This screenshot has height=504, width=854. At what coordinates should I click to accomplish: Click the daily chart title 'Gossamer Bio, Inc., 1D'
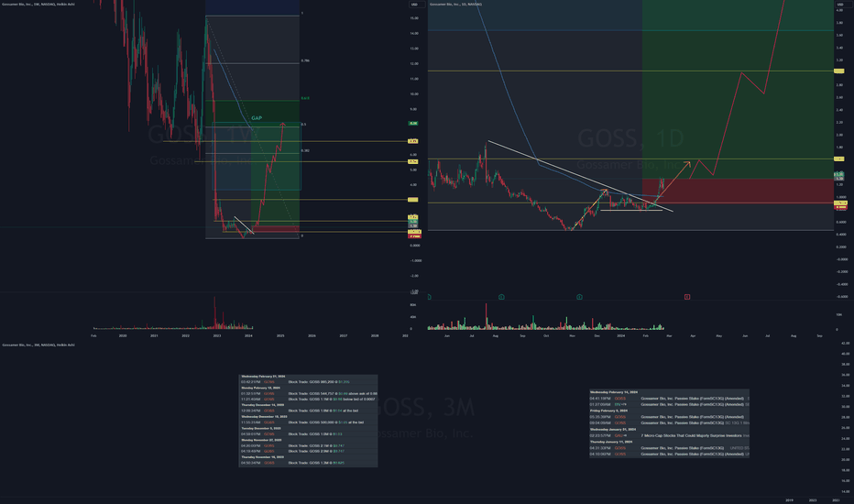[x=456, y=5]
